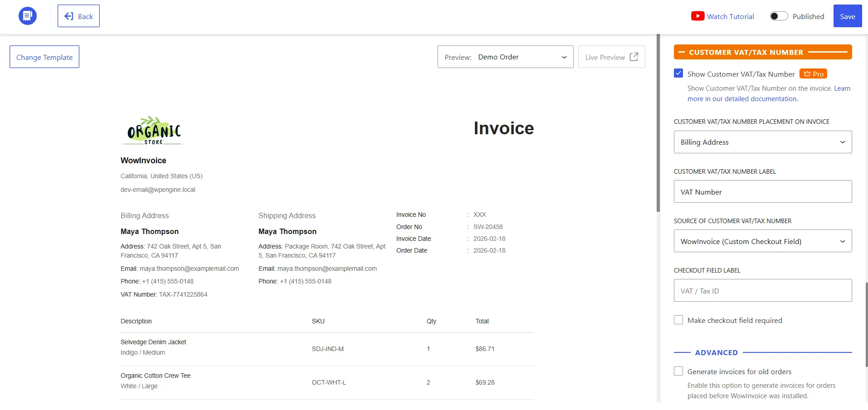Click the order number SW-20458

(488, 227)
